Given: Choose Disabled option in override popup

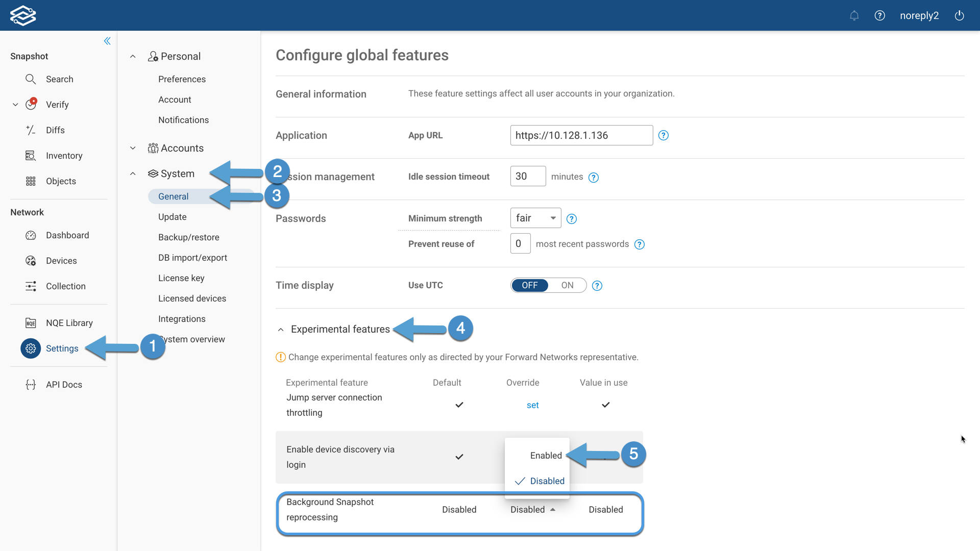Looking at the screenshot, I should coord(547,481).
